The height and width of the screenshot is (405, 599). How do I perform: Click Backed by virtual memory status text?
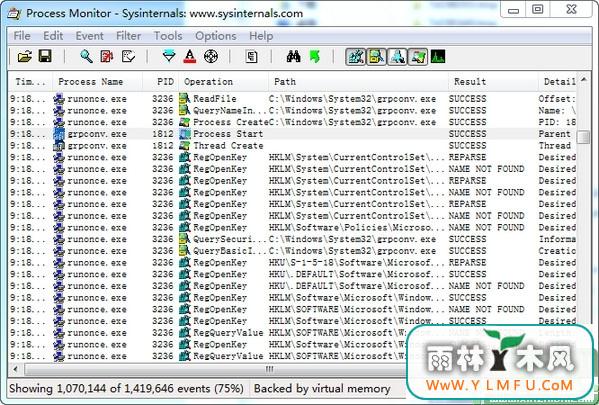[322, 389]
